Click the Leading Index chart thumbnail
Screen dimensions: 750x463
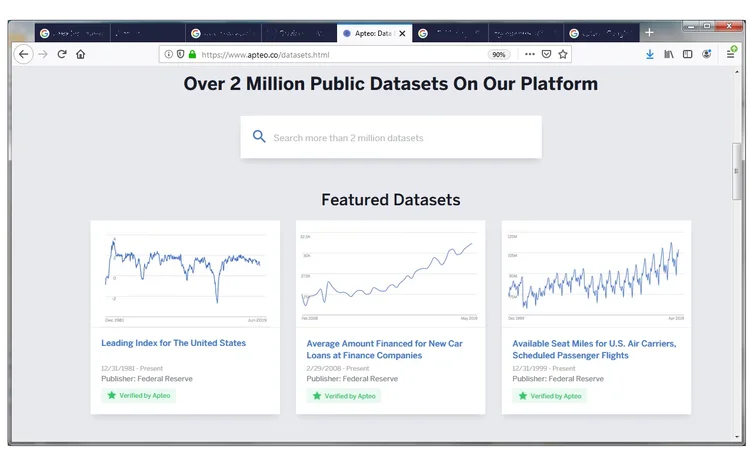click(185, 276)
